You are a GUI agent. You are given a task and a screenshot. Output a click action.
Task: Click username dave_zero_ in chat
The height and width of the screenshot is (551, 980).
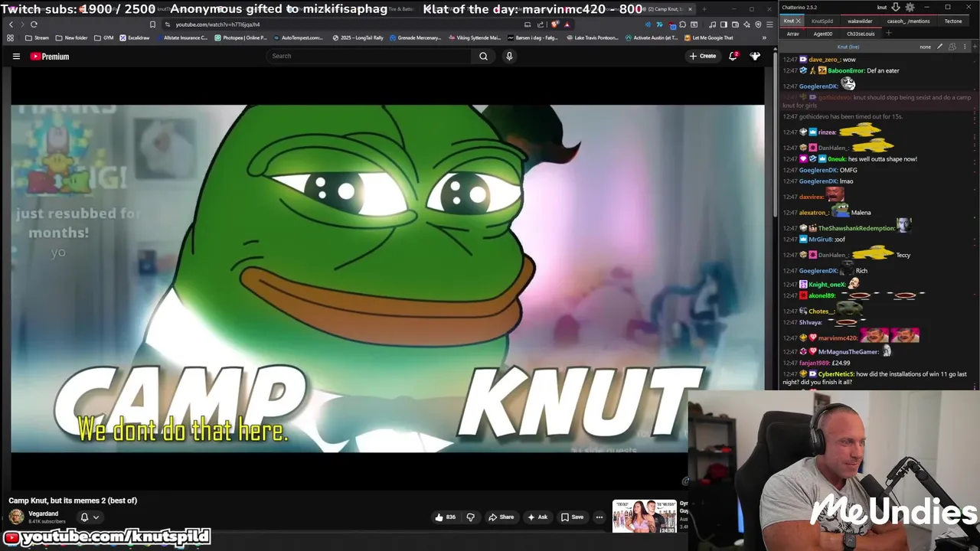coord(824,59)
